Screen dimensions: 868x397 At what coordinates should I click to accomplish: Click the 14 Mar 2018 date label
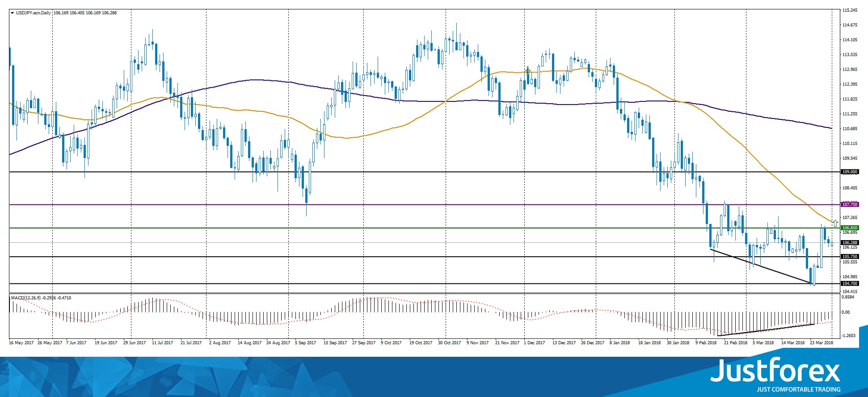click(793, 343)
